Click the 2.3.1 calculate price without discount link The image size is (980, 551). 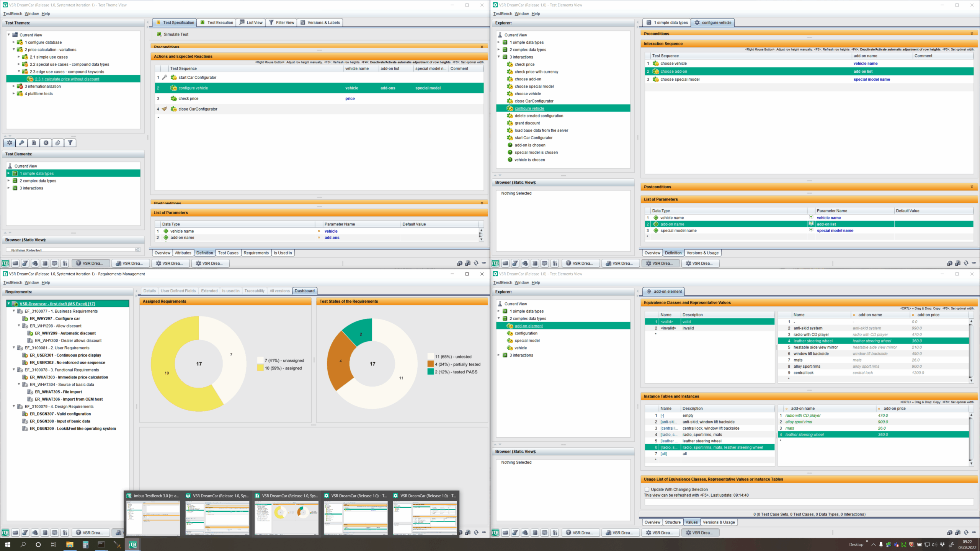tap(67, 79)
